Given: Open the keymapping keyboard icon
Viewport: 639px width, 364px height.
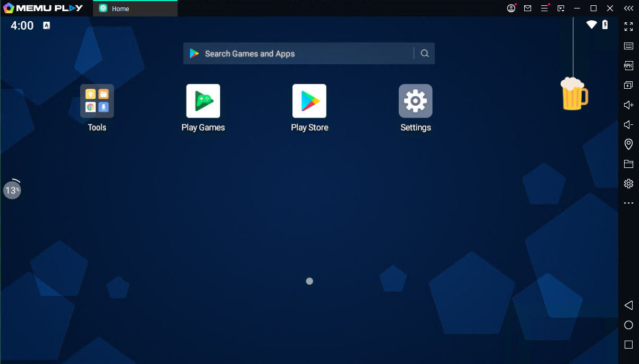Looking at the screenshot, I should [x=628, y=46].
